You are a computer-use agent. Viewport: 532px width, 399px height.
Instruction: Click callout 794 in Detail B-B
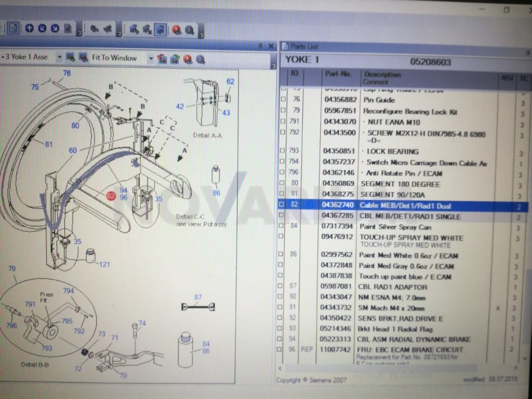[68, 291]
